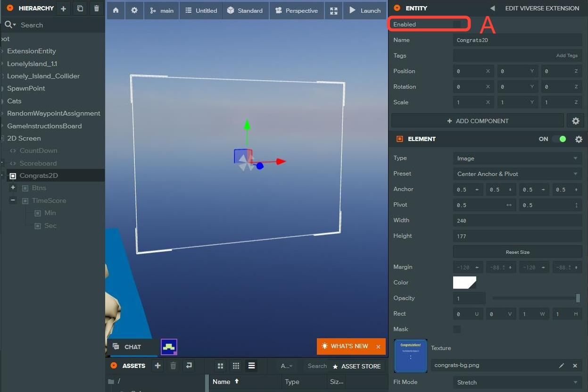The width and height of the screenshot is (588, 392).
Task: Click the Element component settings gear
Action: pos(579,139)
